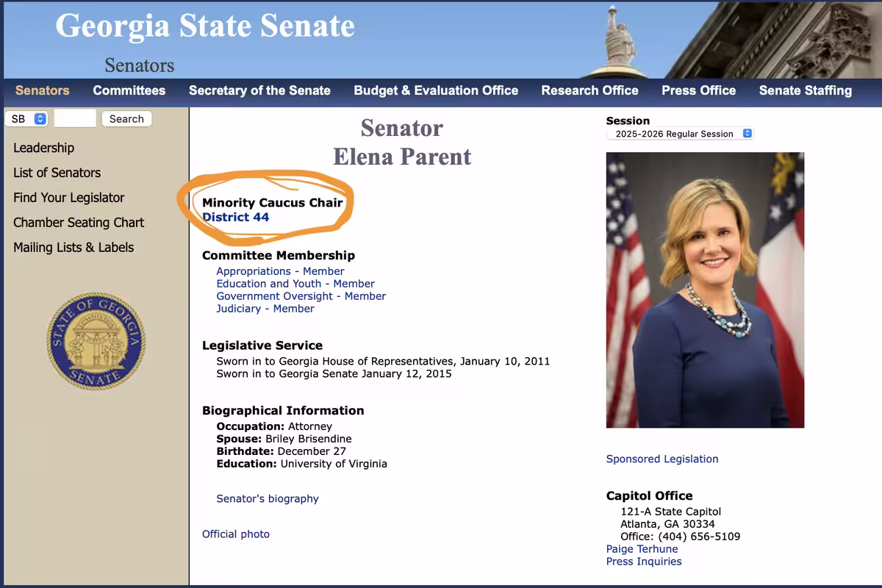
Task: Expand the SB bill type dropdown
Action: coord(27,118)
